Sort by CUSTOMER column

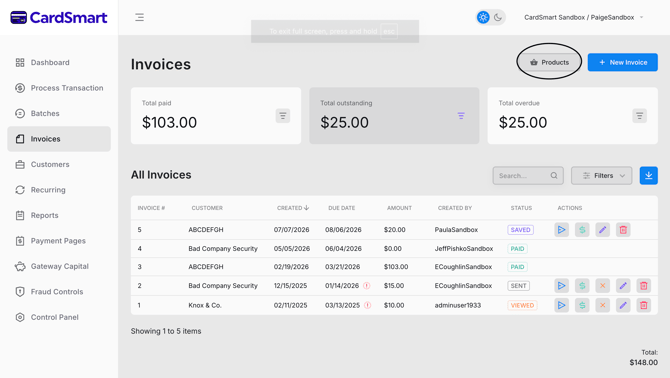coord(207,208)
